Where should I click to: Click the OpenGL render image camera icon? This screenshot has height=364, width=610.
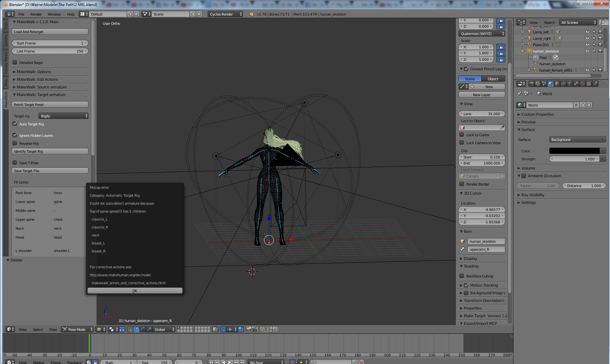click(249, 330)
